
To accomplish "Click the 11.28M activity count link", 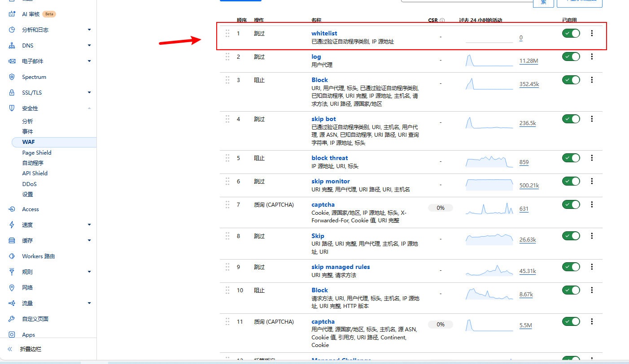I will [x=529, y=61].
